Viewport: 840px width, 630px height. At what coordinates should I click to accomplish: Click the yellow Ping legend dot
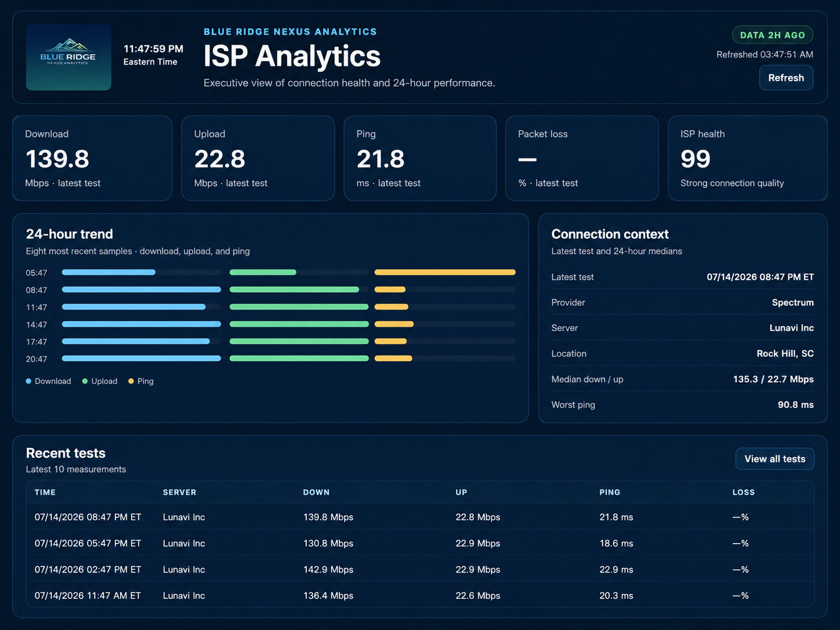[x=131, y=381]
